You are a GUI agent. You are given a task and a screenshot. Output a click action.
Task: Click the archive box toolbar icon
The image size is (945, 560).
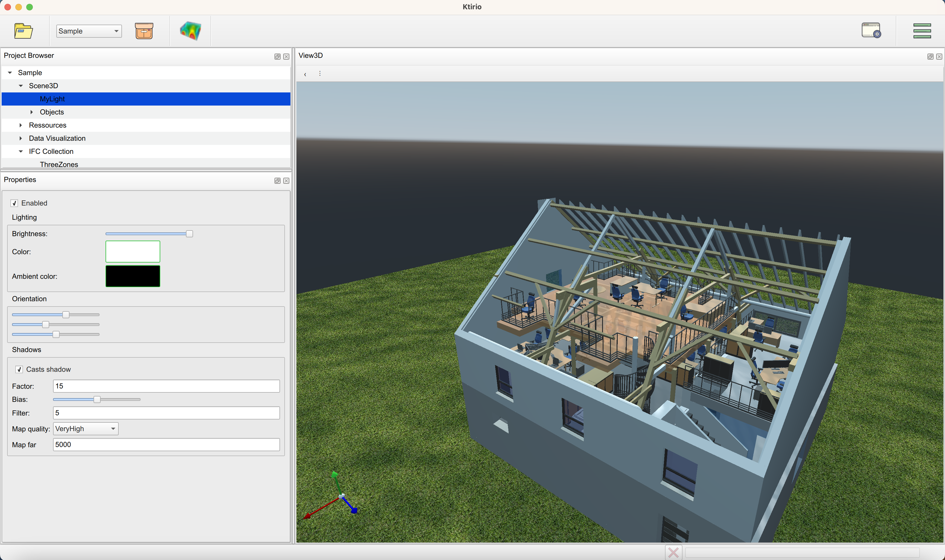point(144,31)
